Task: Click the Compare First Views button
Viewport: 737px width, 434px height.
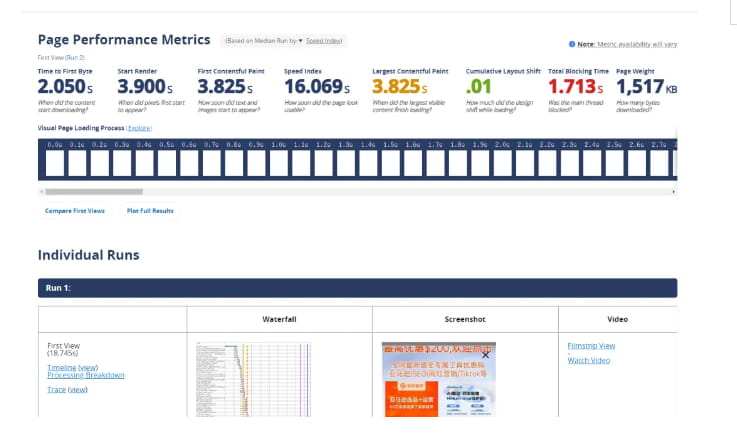Action: click(75, 211)
